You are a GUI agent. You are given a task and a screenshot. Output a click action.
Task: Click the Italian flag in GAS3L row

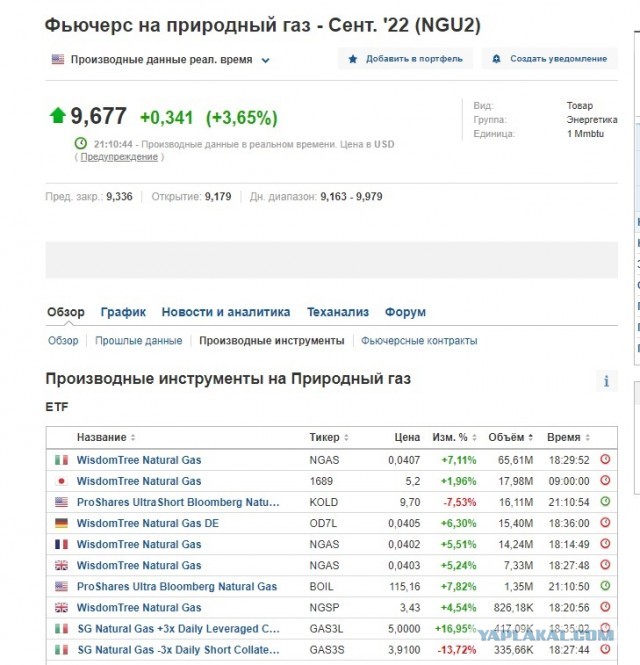pyautogui.click(x=61, y=629)
